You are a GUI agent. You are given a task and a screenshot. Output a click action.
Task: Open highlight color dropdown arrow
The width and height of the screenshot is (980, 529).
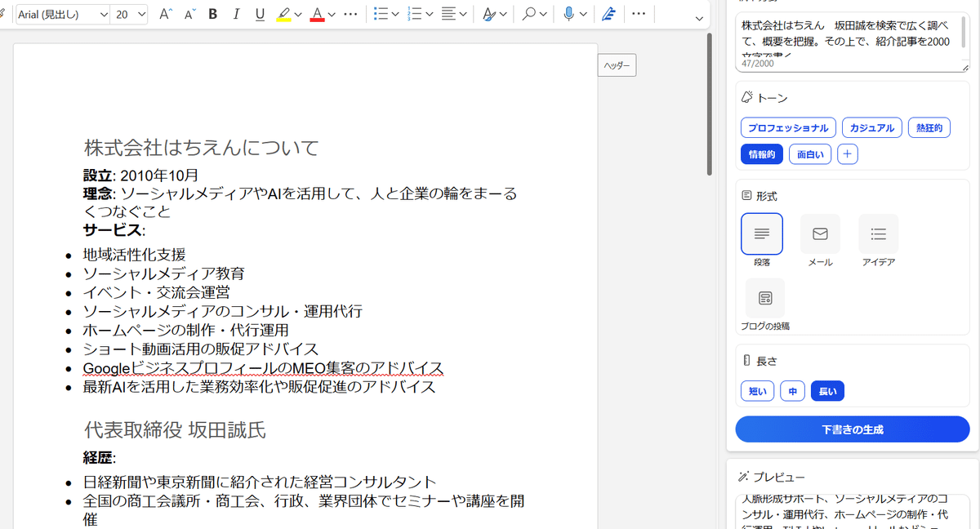pyautogui.click(x=298, y=15)
